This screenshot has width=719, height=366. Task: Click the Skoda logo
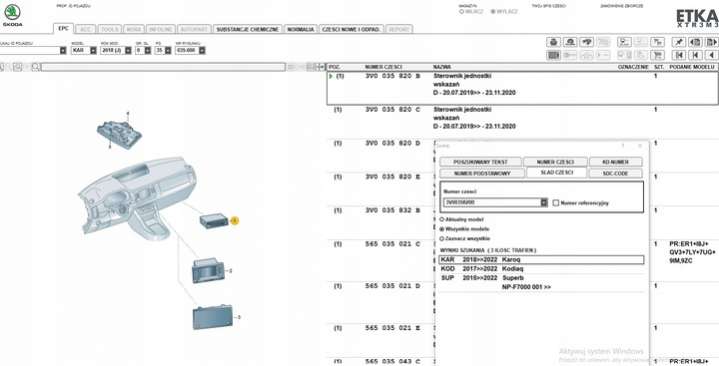coord(12,15)
